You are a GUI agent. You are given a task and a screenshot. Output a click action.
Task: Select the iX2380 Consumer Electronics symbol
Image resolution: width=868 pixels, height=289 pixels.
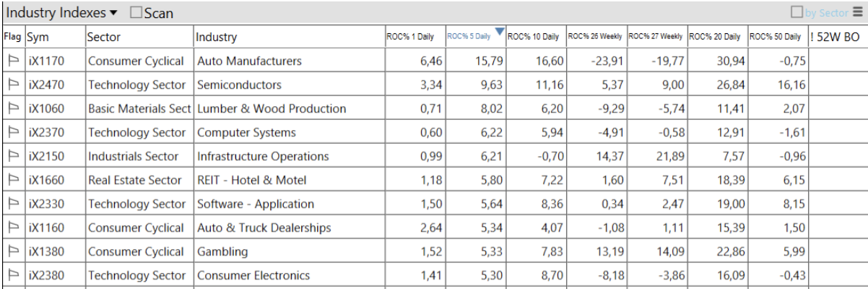pos(46,275)
